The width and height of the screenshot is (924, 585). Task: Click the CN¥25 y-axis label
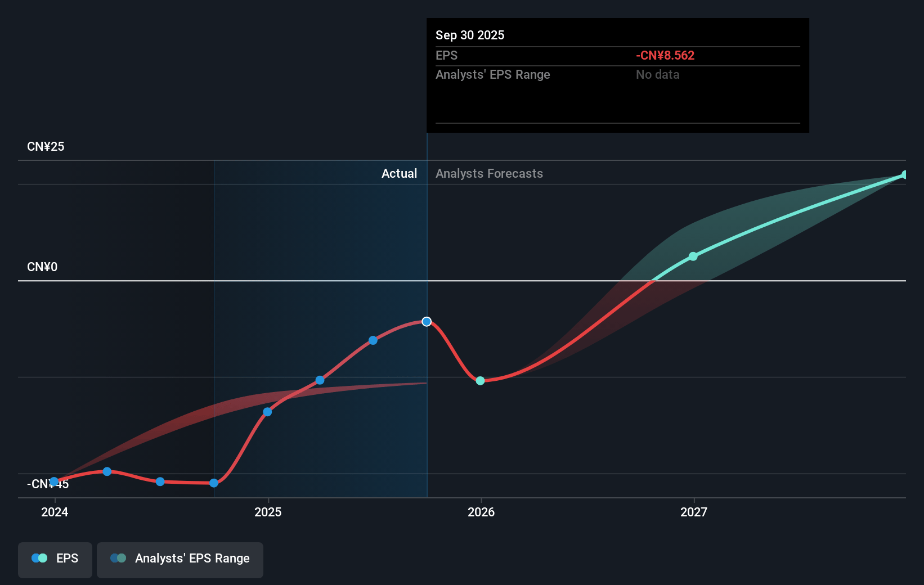click(46, 147)
